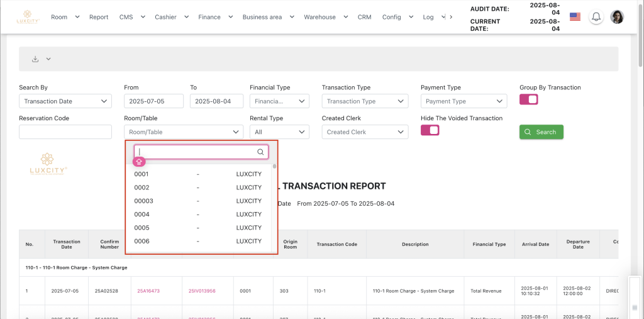Image resolution: width=644 pixels, height=319 pixels.
Task: Open the user profile avatar
Action: pyautogui.click(x=617, y=17)
